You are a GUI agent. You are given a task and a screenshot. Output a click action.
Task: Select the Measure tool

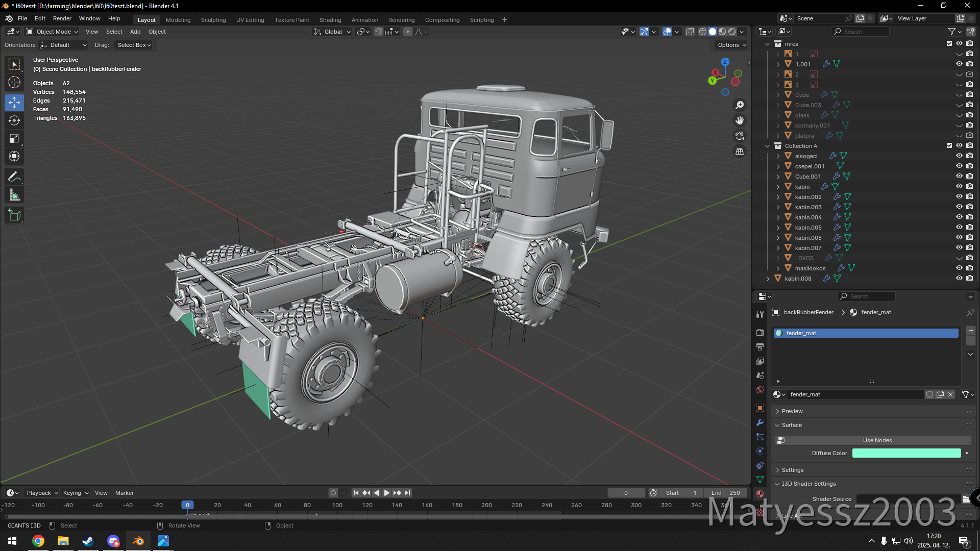pyautogui.click(x=14, y=195)
